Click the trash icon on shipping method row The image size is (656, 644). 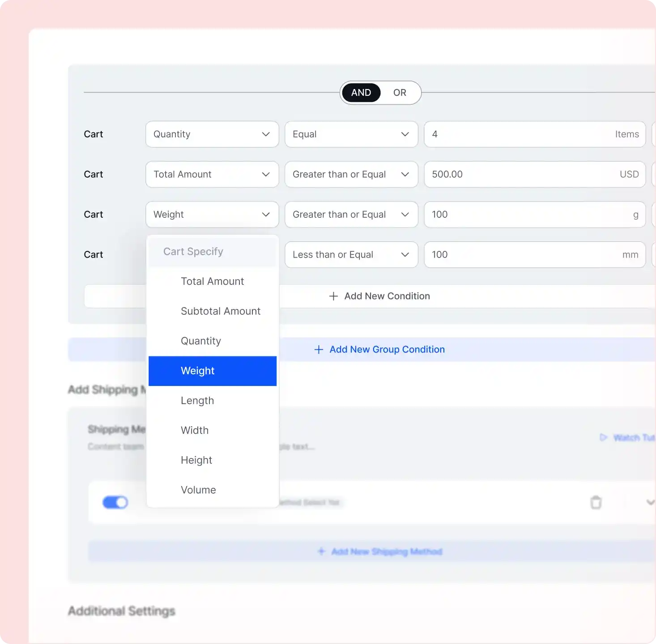(x=596, y=502)
